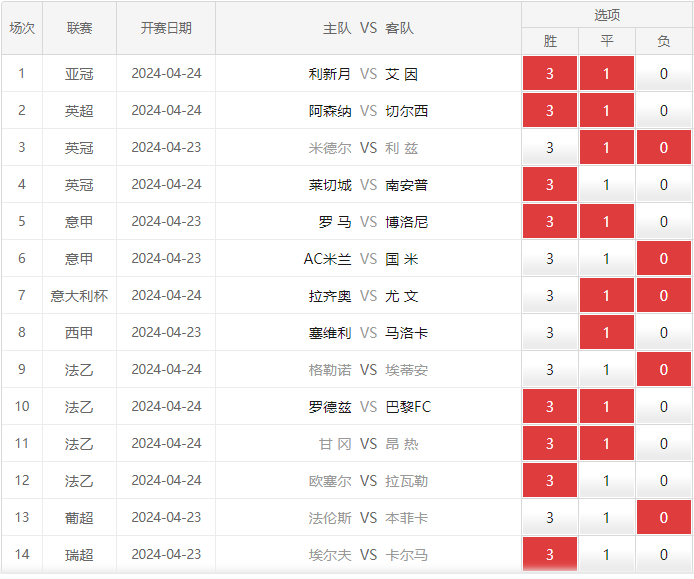This screenshot has width=694, height=579.
Task: Toggle loss option 0 for 格勒诺 vs 埃蒂安
Action: 664,369
